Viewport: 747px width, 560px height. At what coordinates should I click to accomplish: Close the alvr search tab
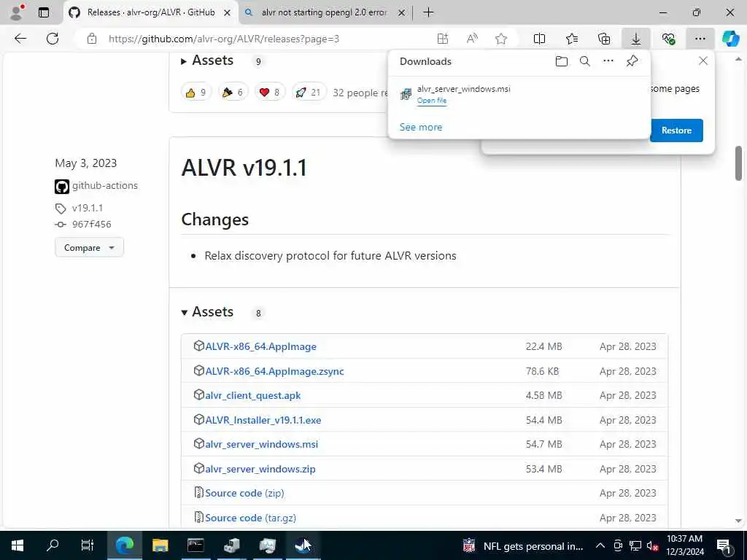(x=402, y=13)
